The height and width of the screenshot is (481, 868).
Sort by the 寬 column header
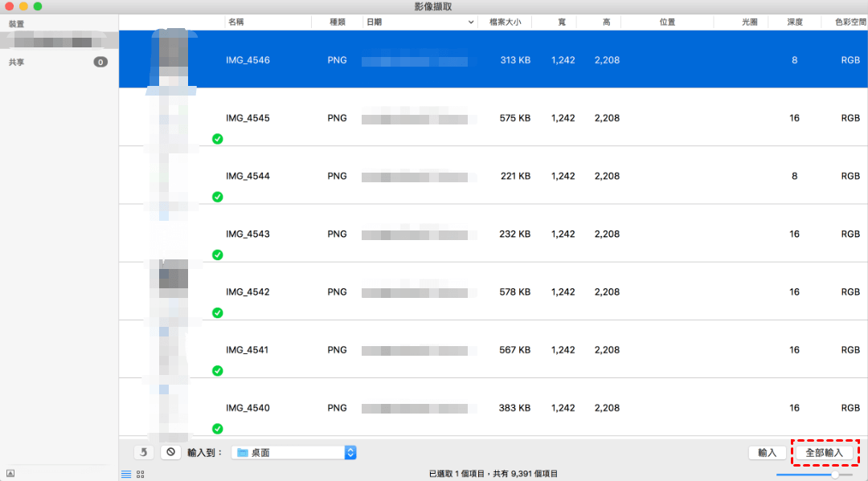pyautogui.click(x=562, y=22)
